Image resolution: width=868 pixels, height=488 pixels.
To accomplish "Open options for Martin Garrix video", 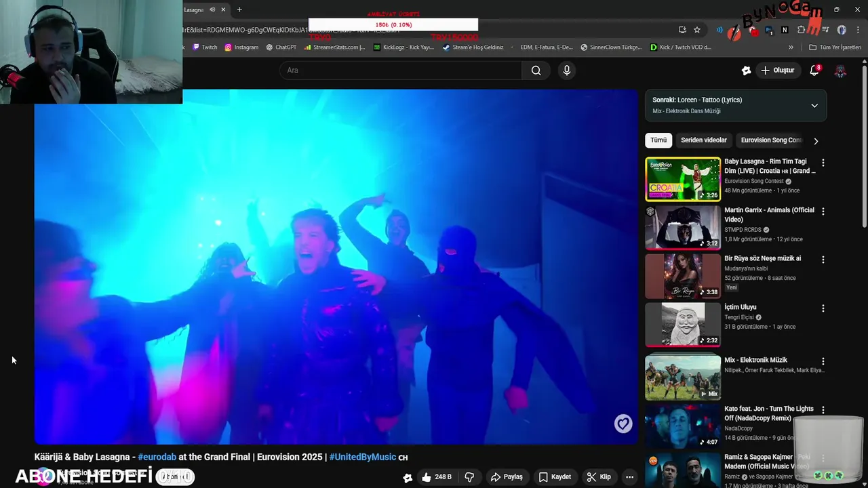I will (x=823, y=211).
